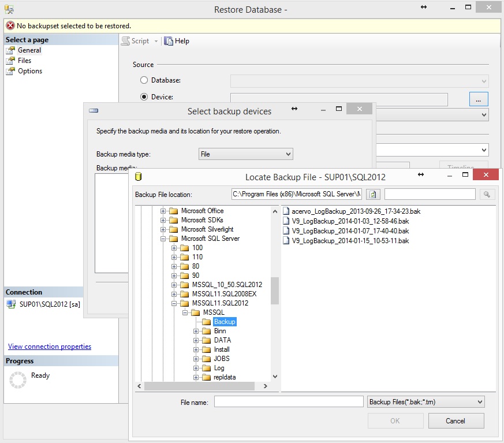Expand the Install folder node
The width and height of the screenshot is (504, 443).
pyautogui.click(x=196, y=349)
